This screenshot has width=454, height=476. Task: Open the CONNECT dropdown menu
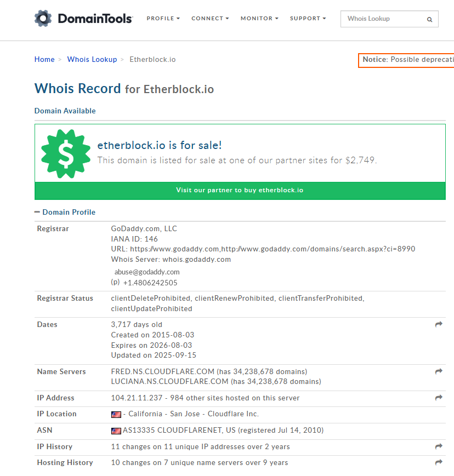pyautogui.click(x=210, y=19)
